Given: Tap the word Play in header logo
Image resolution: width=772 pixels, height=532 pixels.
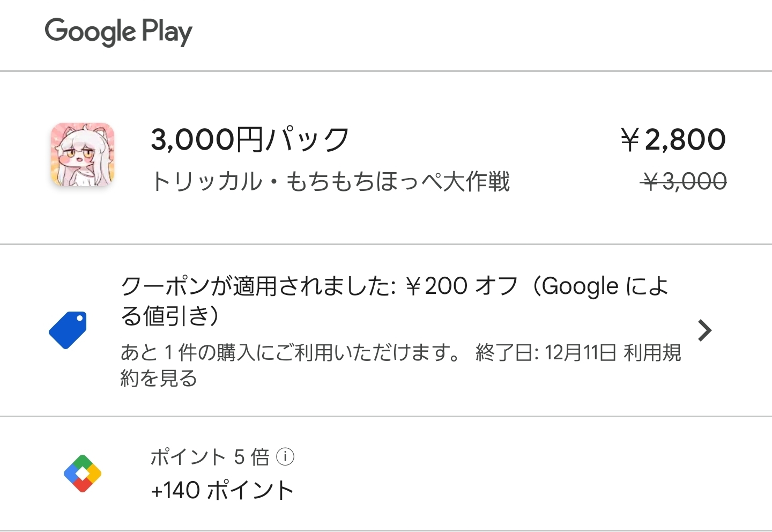Looking at the screenshot, I should pos(167,31).
